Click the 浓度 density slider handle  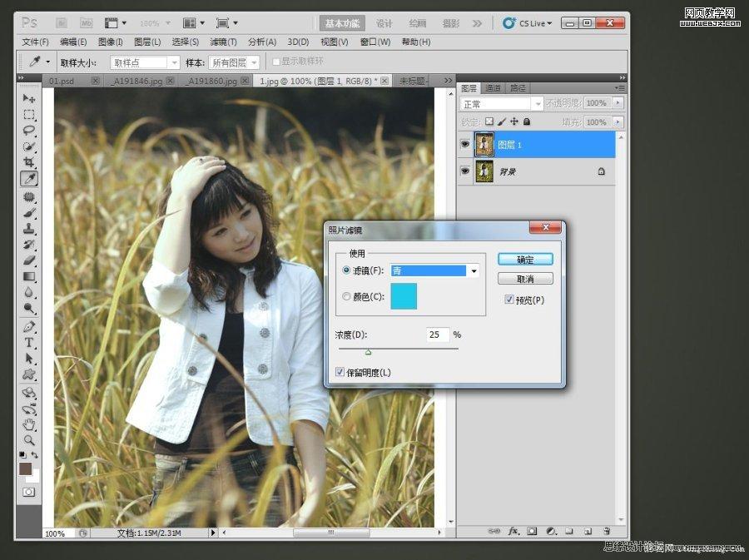(x=369, y=352)
